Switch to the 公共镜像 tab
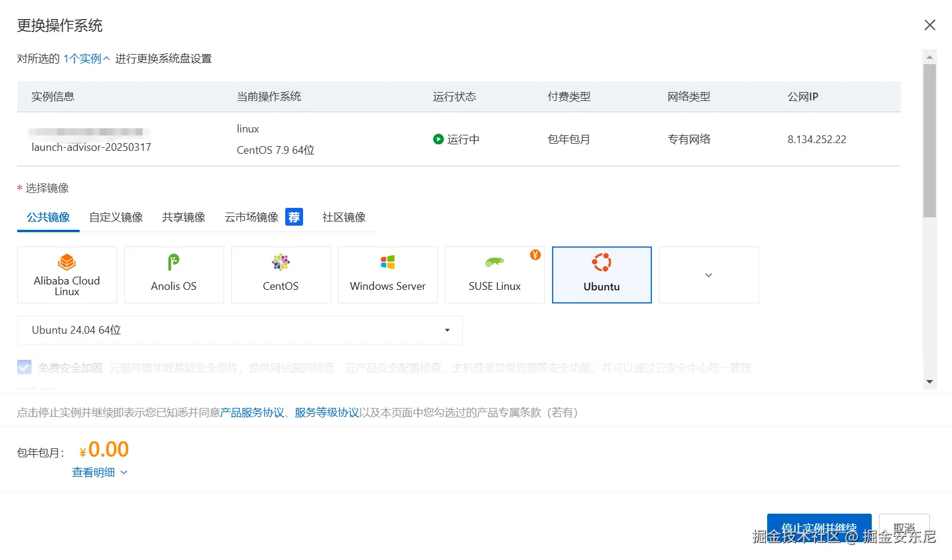952x560 pixels. pos(48,217)
